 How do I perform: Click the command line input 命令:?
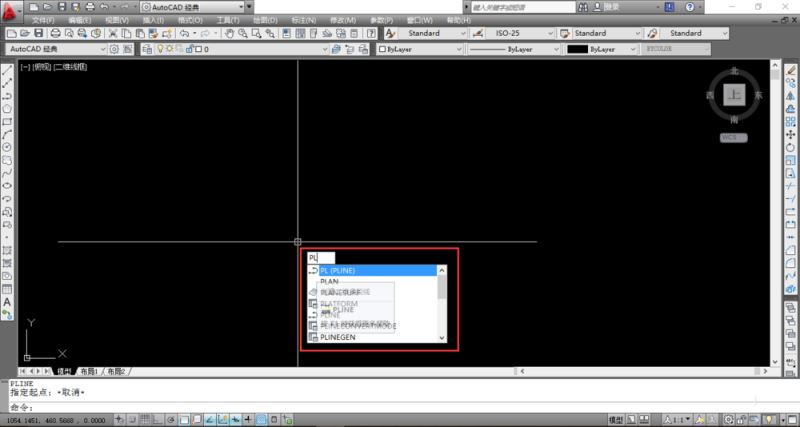398,408
